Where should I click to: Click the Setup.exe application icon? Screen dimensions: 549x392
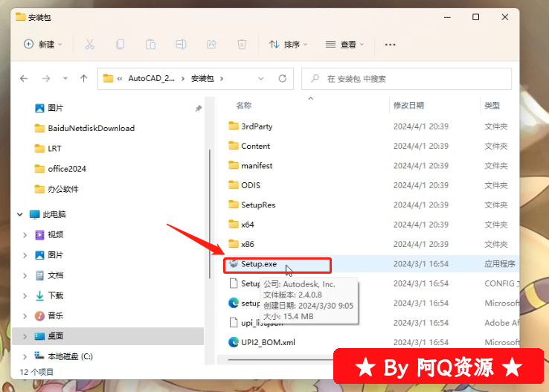click(233, 263)
